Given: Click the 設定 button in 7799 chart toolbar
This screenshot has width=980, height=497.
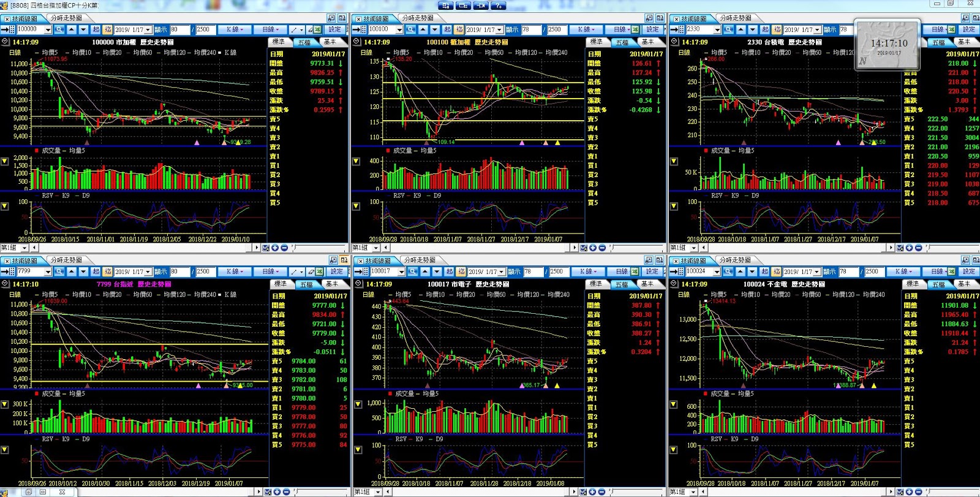Looking at the screenshot, I should click(337, 271).
